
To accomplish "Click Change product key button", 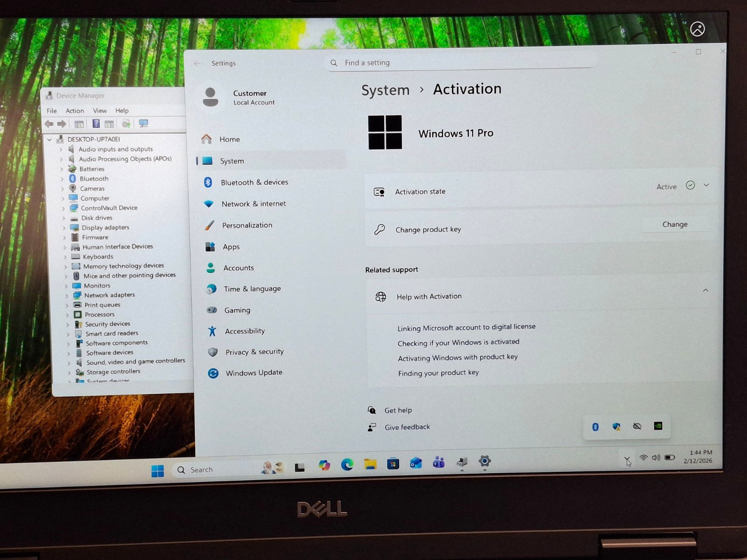I will [x=675, y=224].
